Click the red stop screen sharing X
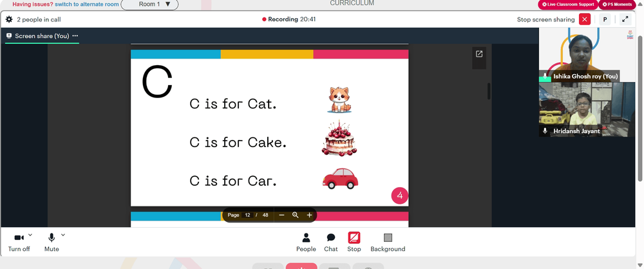This screenshot has height=269, width=644. [x=585, y=19]
